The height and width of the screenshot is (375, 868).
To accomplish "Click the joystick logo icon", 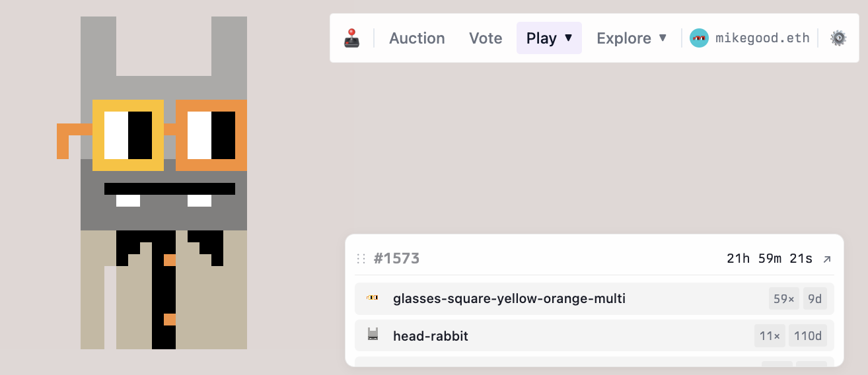I will tap(351, 38).
